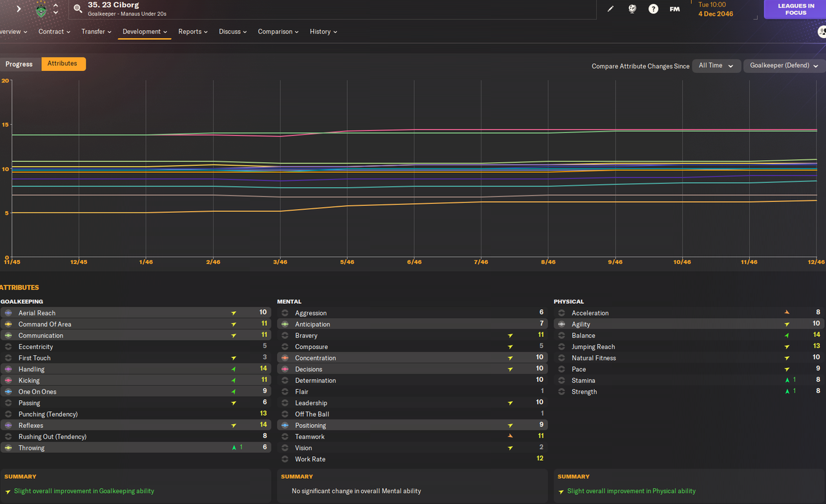Open the All Time period dropdown
Image resolution: width=826 pixels, height=504 pixels.
point(716,66)
